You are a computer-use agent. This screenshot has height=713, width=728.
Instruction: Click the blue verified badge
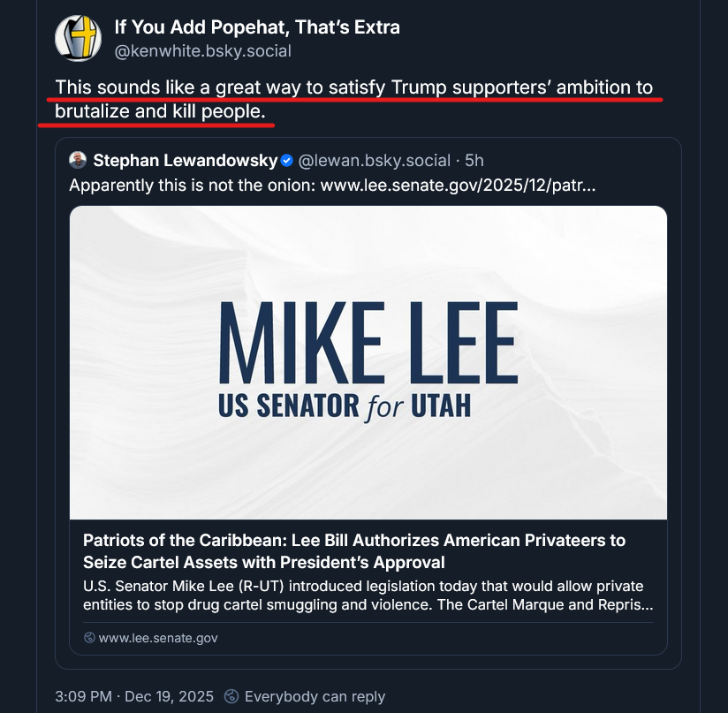[x=287, y=161]
